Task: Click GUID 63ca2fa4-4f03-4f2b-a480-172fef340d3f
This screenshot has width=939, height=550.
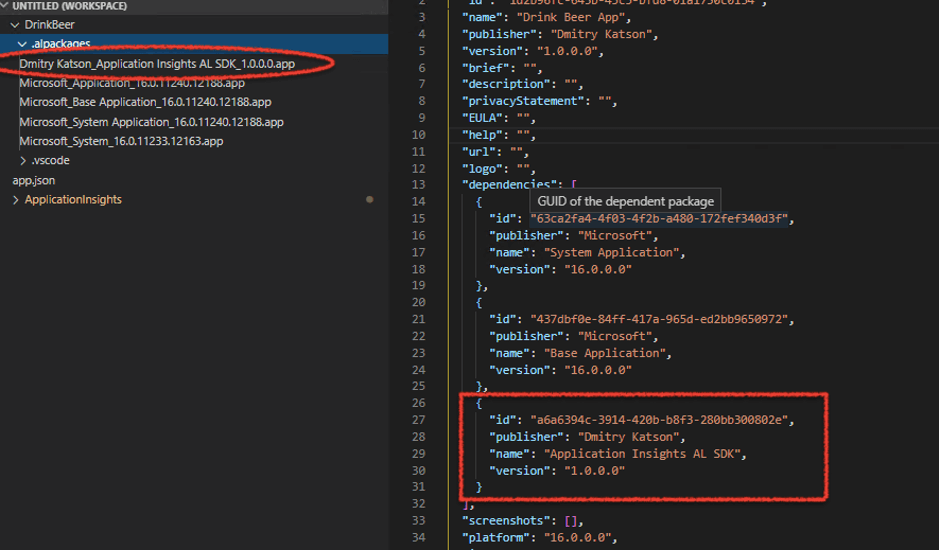Action: (659, 219)
